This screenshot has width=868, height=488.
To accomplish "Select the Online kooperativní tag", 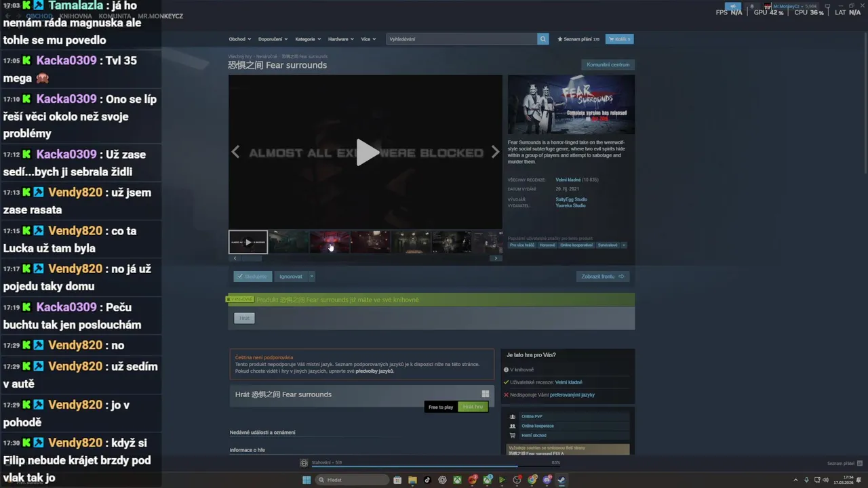I will (x=576, y=245).
